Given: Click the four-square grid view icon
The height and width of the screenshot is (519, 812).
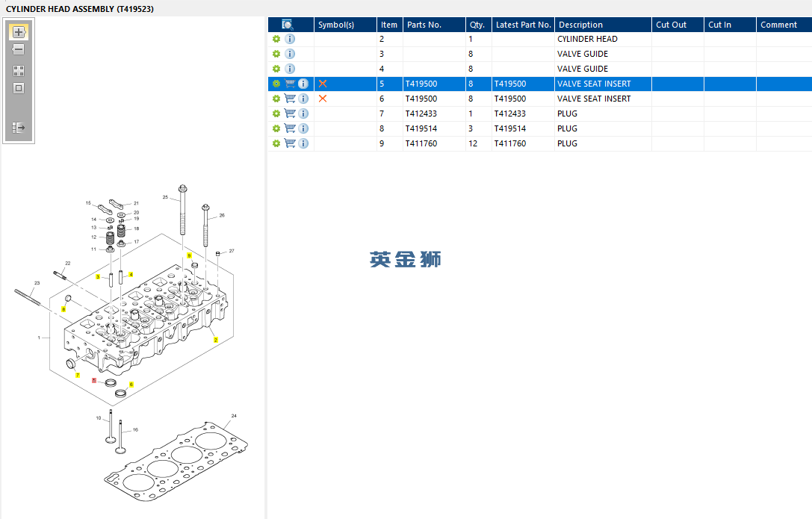Looking at the screenshot, I should (x=19, y=71).
